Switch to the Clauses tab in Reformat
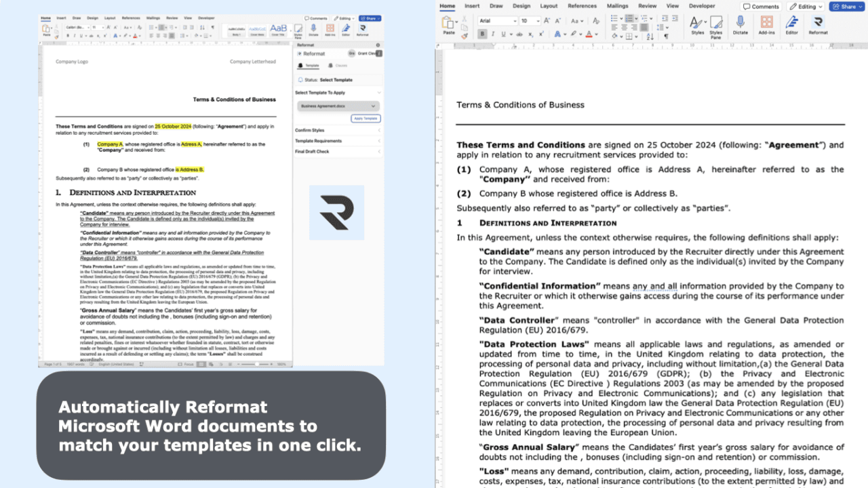This screenshot has width=868, height=488. coord(342,65)
